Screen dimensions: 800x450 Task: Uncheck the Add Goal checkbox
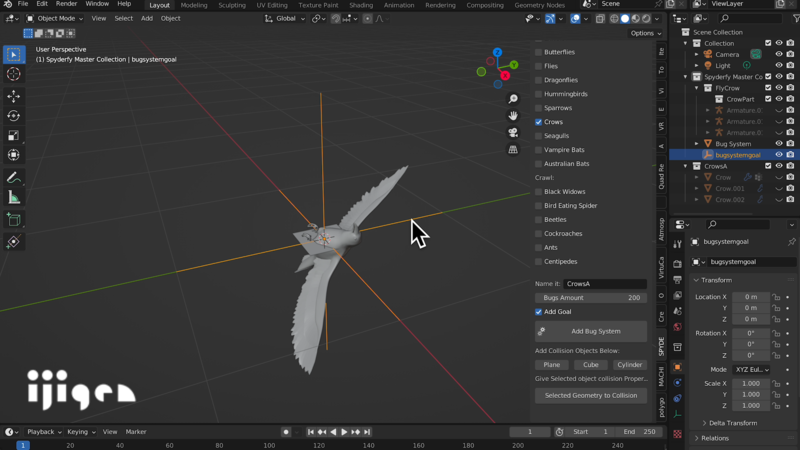538,312
